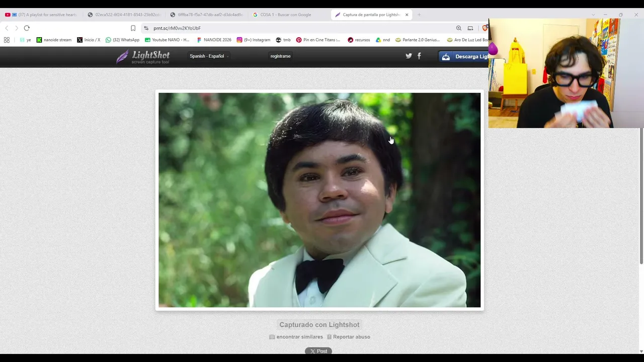Open the 'Inicio / X' bookmark
This screenshot has width=644, height=362.
pyautogui.click(x=89, y=40)
